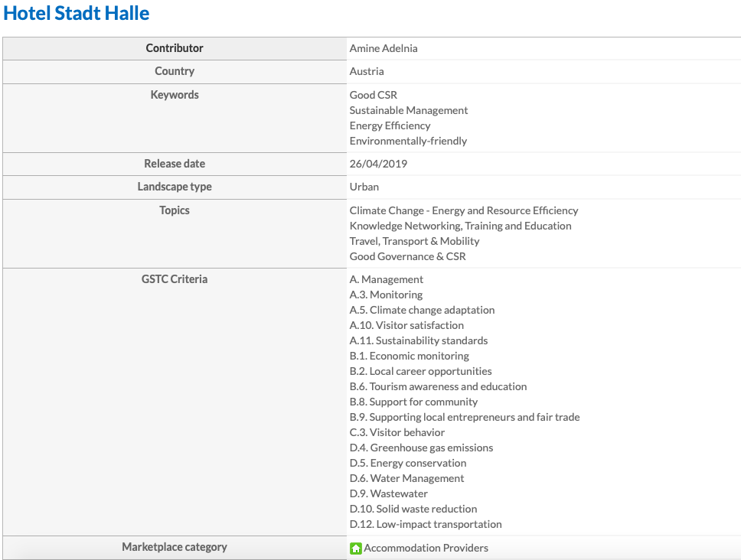
Task: Click the Urban landscape type value
Action: [x=364, y=187]
